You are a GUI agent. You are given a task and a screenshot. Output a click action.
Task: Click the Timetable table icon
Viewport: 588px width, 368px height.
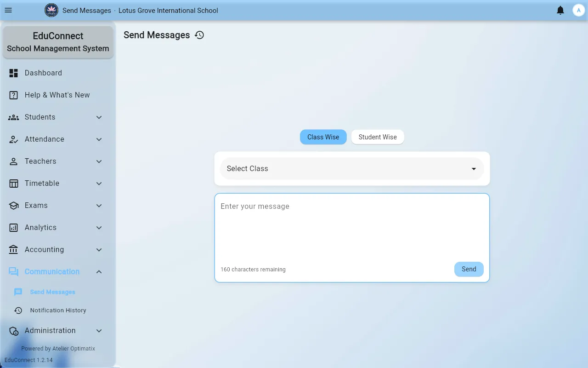14,183
